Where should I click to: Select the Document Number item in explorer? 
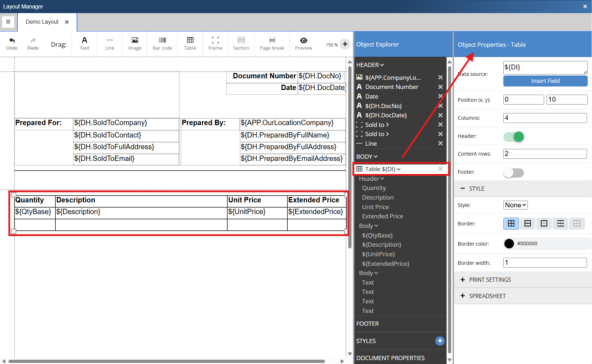pos(392,87)
